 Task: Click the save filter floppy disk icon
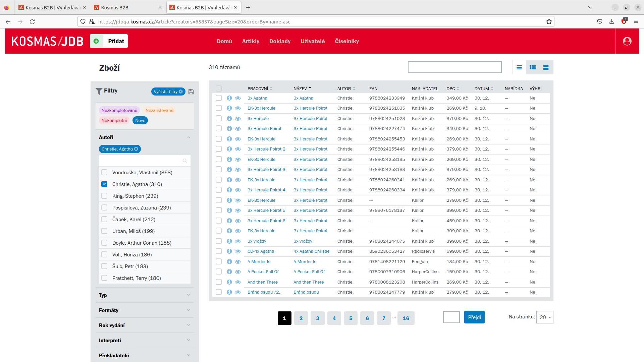191,92
